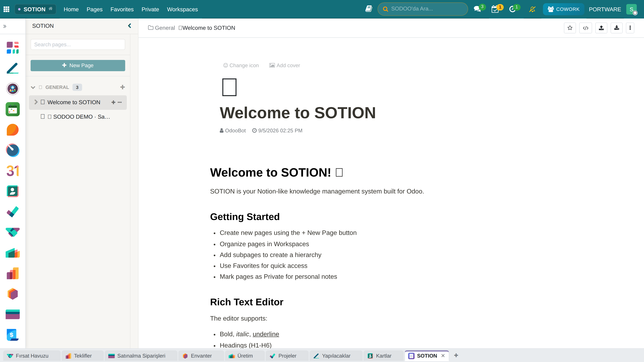Click the COWORK button
This screenshot has height=362, width=644.
coord(563,9)
